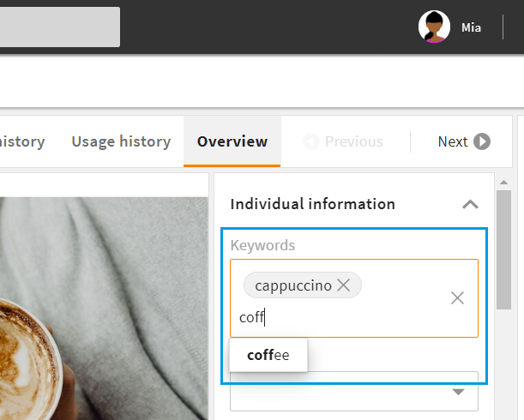Switch to the Usage history tab
This screenshot has height=420, width=524.
[x=120, y=141]
